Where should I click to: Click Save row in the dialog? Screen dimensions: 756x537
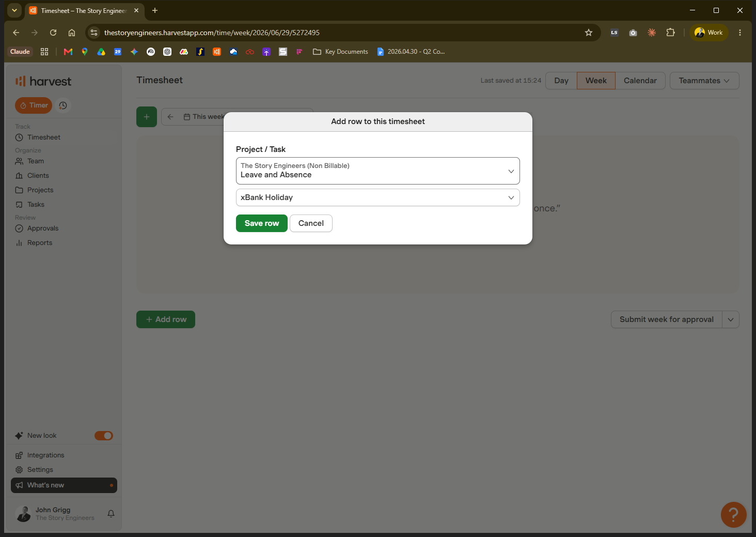pyautogui.click(x=262, y=223)
